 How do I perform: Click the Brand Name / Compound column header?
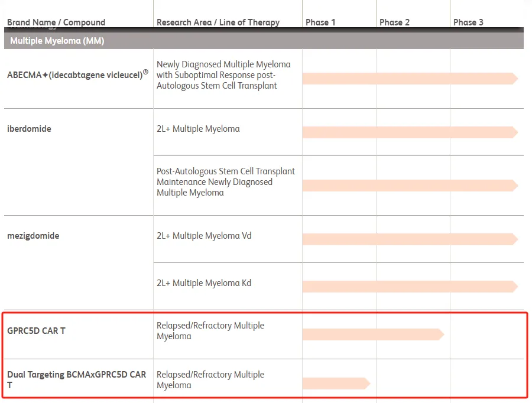56,22
